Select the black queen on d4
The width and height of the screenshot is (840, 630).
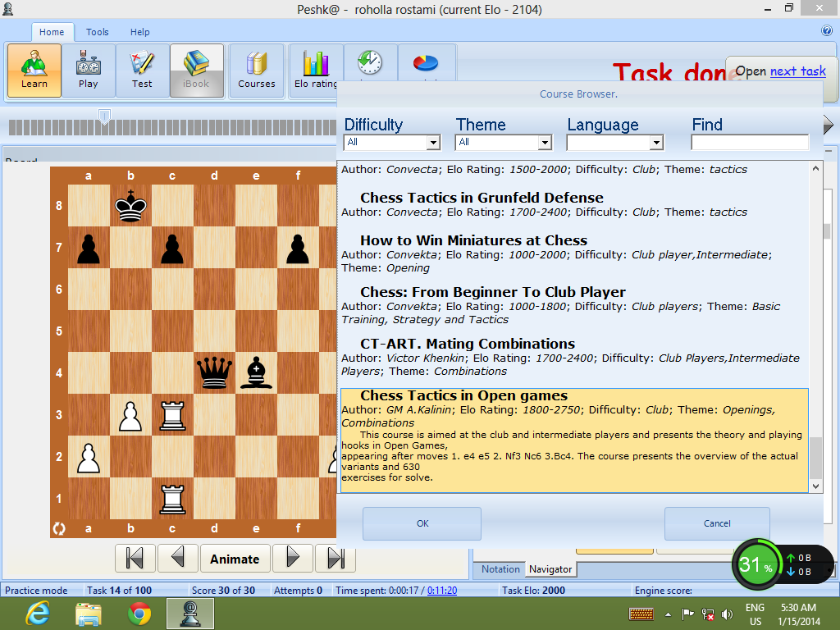(214, 373)
